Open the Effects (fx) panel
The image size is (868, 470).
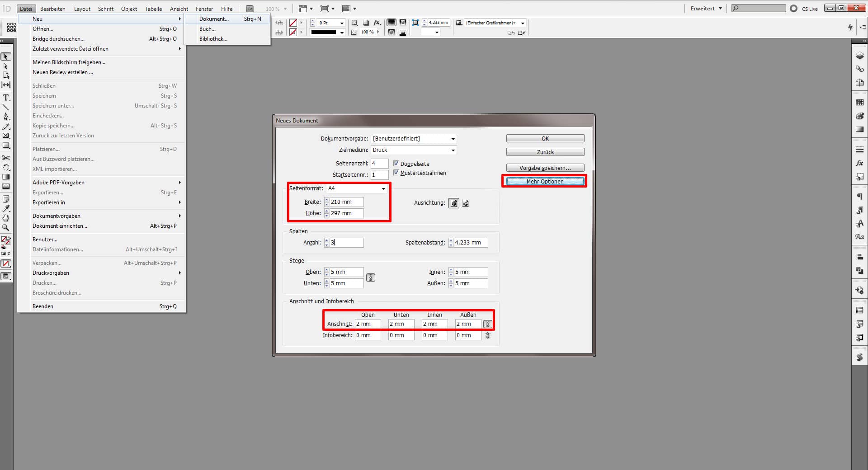coord(860,163)
